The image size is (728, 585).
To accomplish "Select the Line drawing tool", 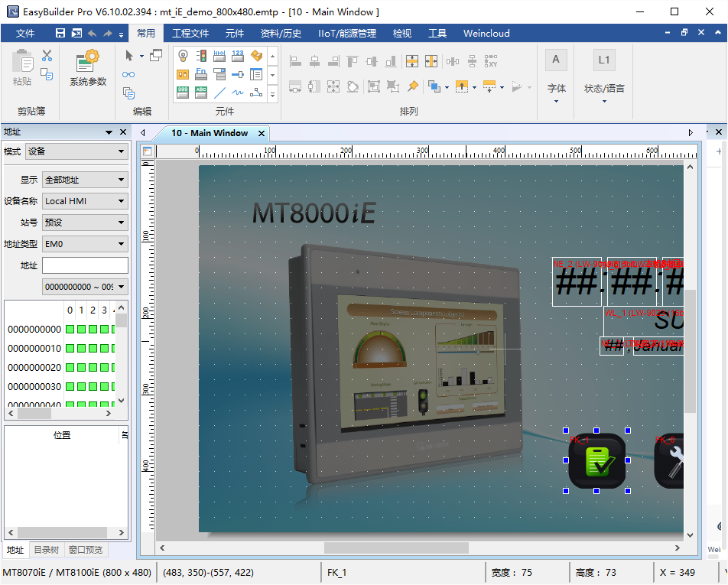I will (219, 93).
